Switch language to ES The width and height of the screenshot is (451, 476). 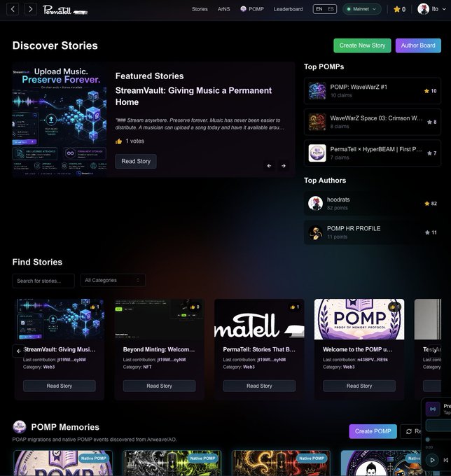[331, 9]
